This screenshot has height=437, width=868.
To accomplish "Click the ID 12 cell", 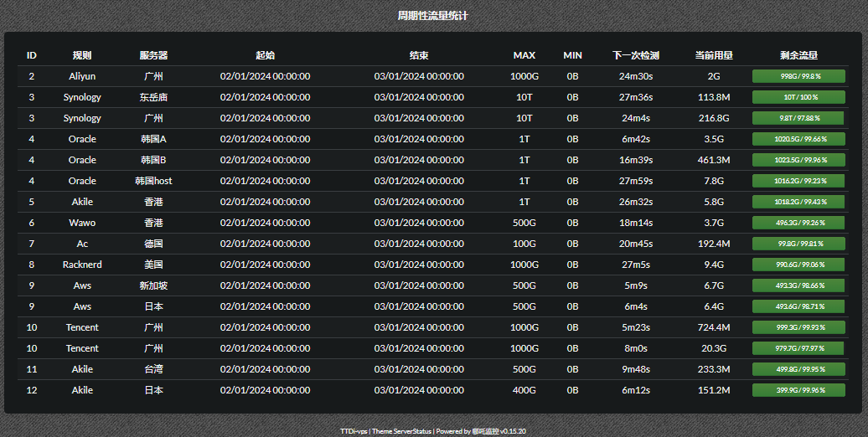I will pos(32,390).
